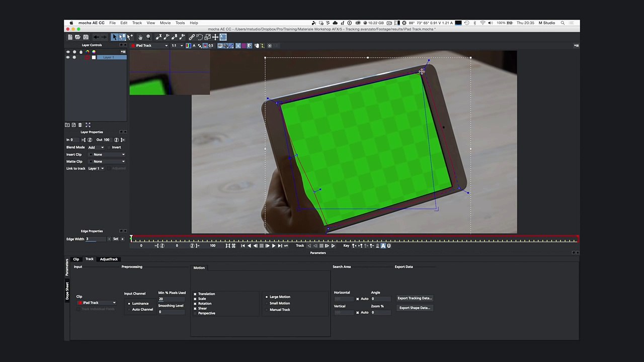The height and width of the screenshot is (362, 644).
Task: Click Track Forward arrow button
Action: (333, 246)
